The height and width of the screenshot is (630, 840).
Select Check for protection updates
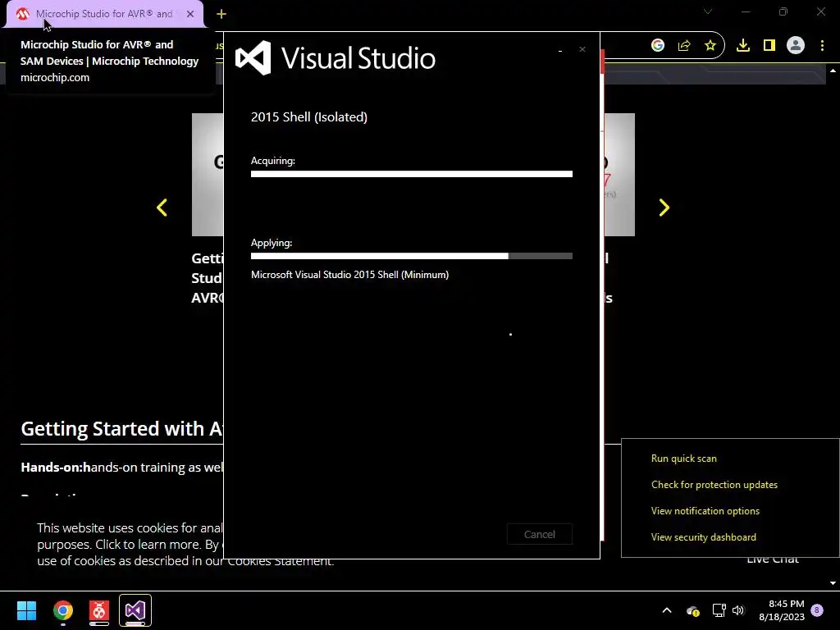click(x=714, y=485)
